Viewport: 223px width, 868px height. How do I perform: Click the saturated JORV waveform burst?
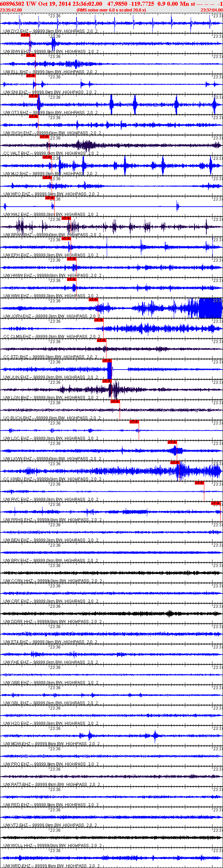click(x=211, y=308)
